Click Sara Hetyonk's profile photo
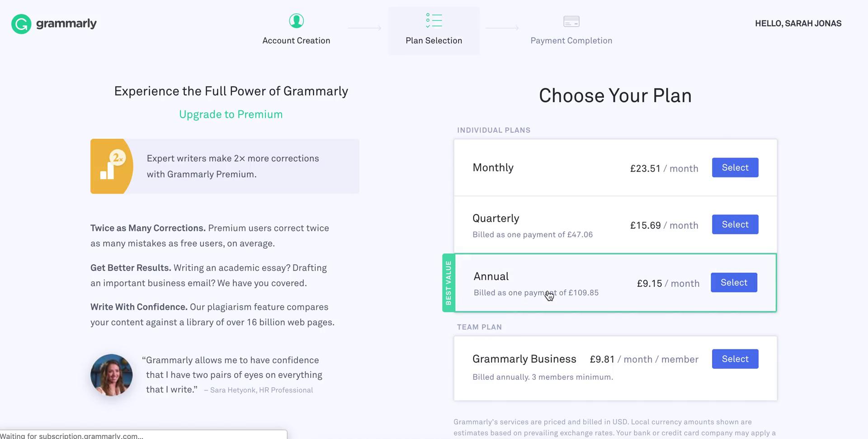 click(112, 375)
